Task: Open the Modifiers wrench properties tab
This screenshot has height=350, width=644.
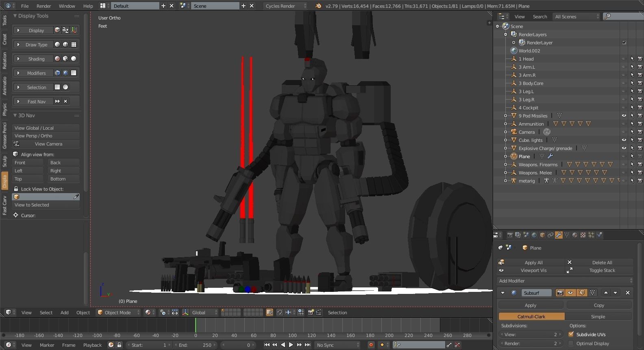Action: click(559, 235)
